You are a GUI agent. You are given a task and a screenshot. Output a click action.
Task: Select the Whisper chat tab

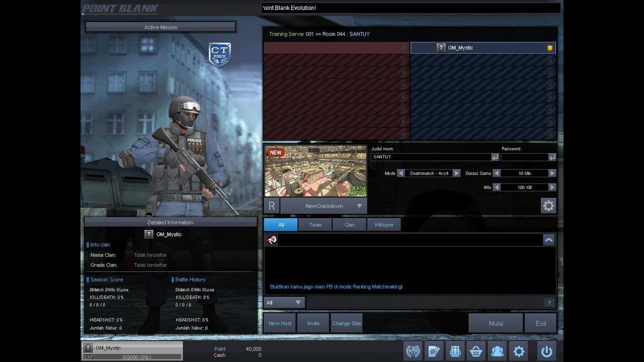[384, 225]
